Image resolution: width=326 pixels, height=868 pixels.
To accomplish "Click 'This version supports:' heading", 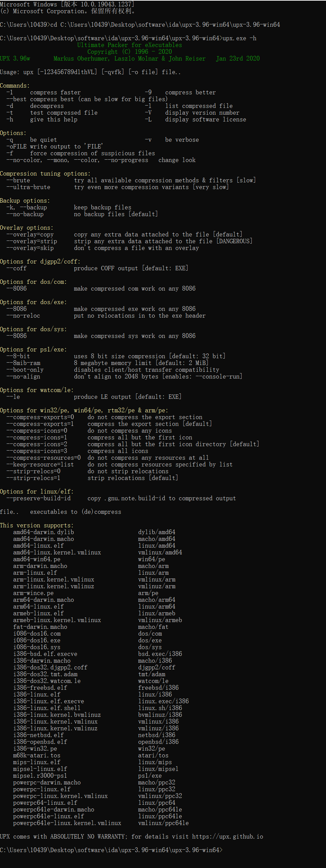I will (x=37, y=525).
